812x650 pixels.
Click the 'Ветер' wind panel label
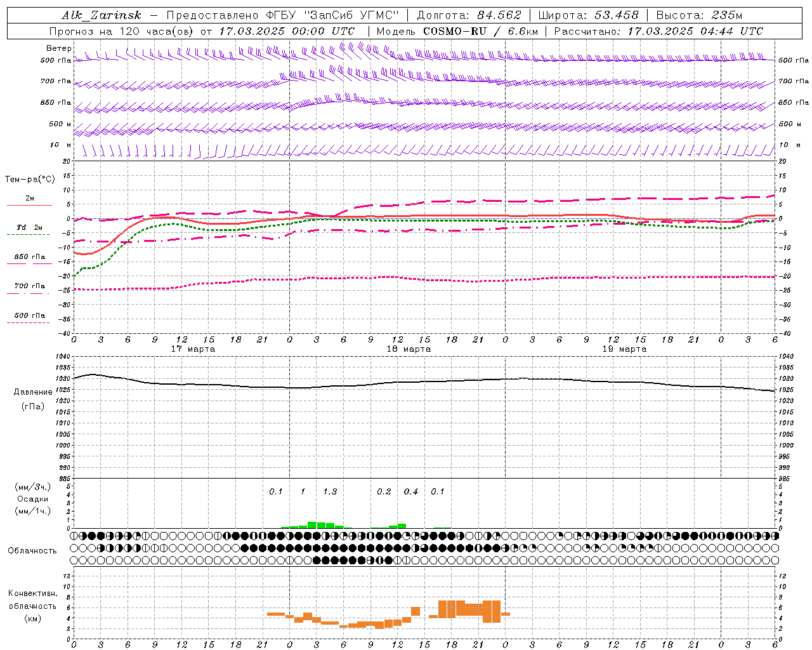pos(58,48)
